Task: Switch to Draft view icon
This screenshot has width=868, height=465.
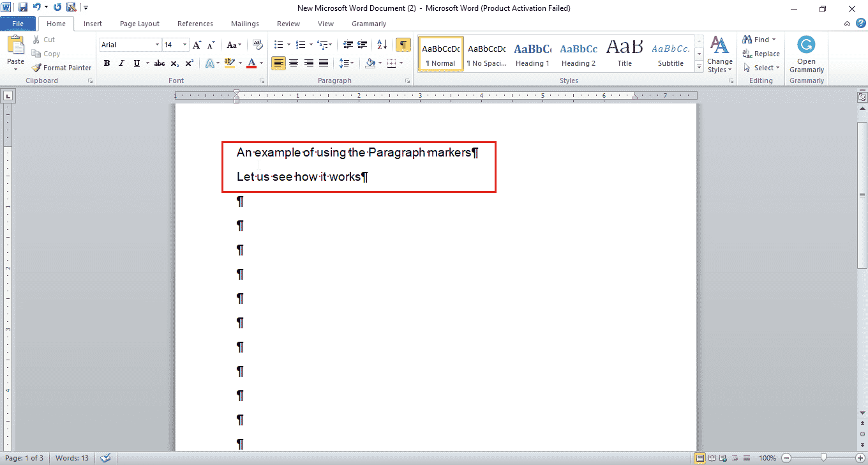Action: [x=745, y=458]
